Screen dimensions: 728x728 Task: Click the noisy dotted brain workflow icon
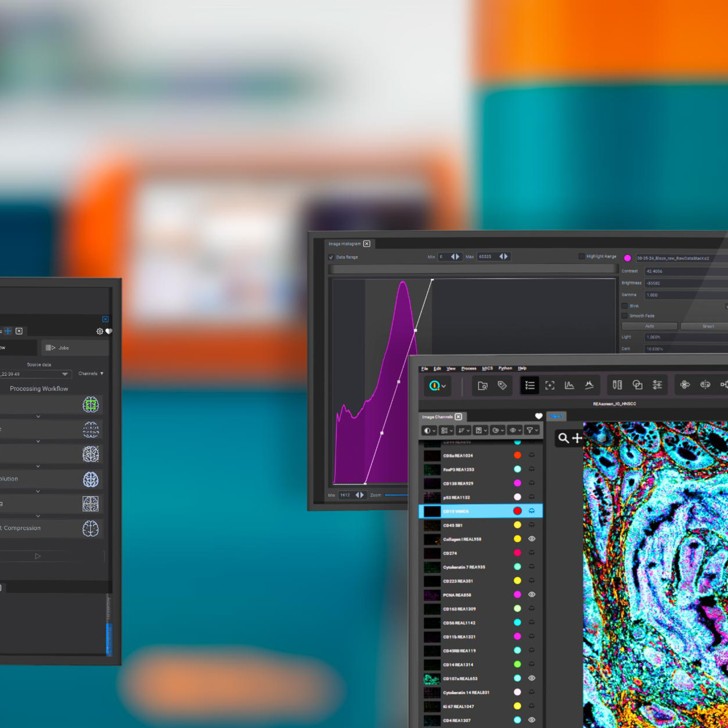coord(91,454)
